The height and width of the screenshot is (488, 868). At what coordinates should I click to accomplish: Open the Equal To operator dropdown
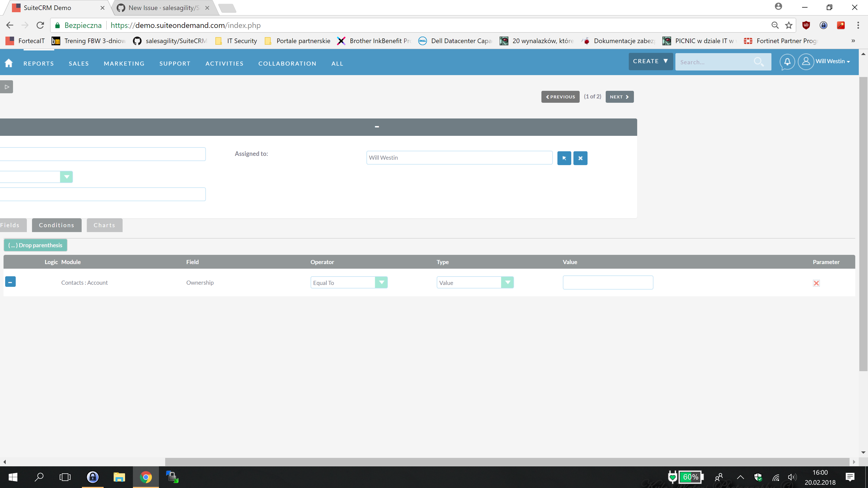point(381,282)
